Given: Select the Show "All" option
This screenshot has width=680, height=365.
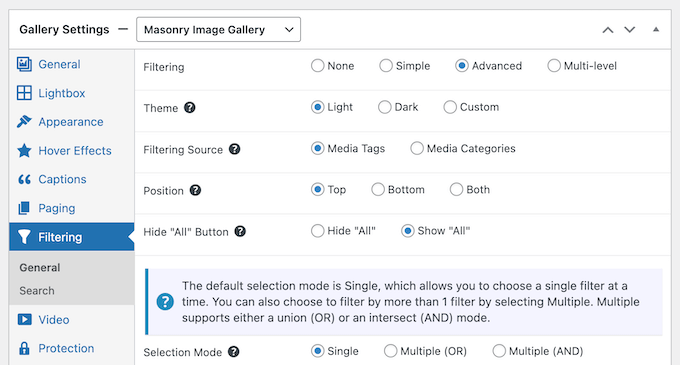Looking at the screenshot, I should (408, 231).
